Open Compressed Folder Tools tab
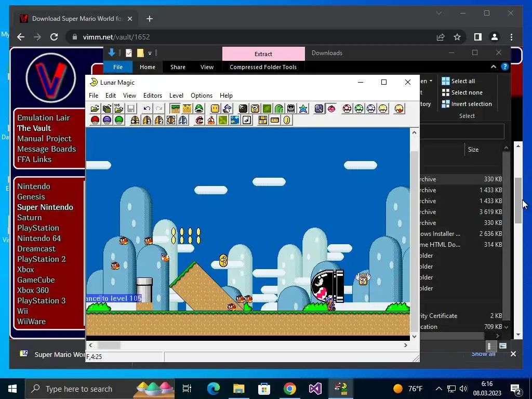Viewport: 532px width, 399px height. [263, 67]
